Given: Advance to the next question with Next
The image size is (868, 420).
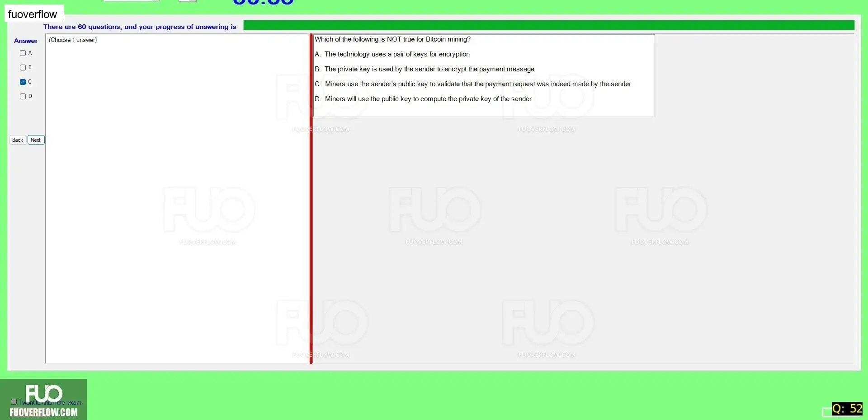Looking at the screenshot, I should (36, 140).
